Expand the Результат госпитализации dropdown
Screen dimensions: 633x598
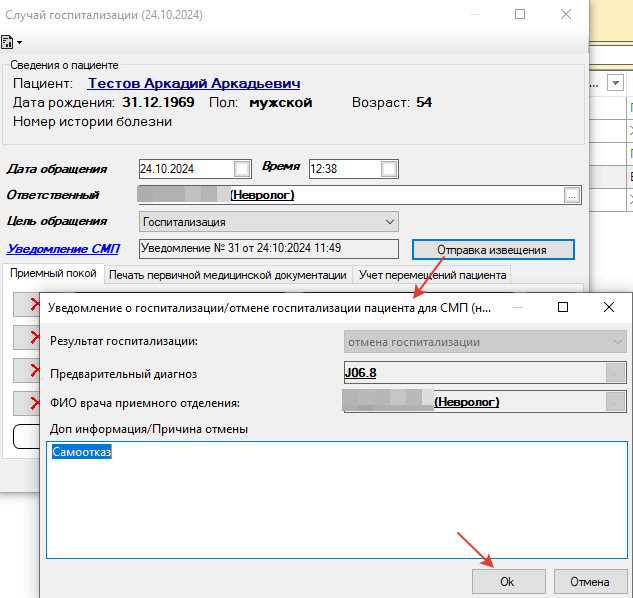coord(616,342)
